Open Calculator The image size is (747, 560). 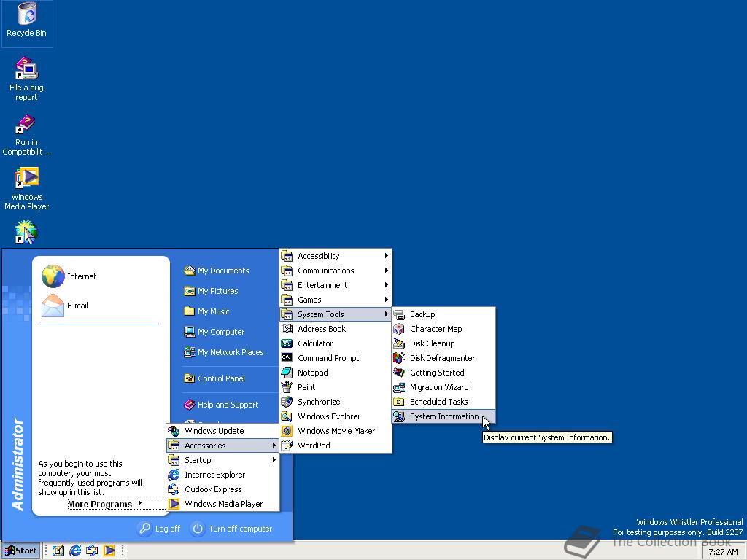(336, 344)
